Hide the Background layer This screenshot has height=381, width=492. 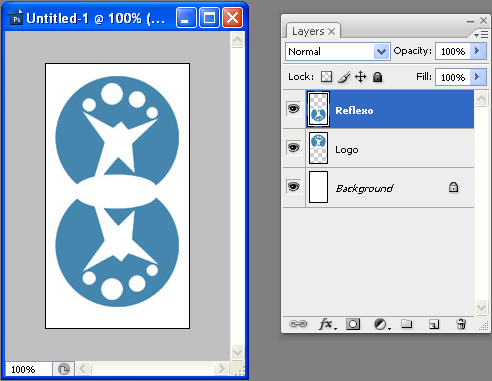pyautogui.click(x=294, y=187)
